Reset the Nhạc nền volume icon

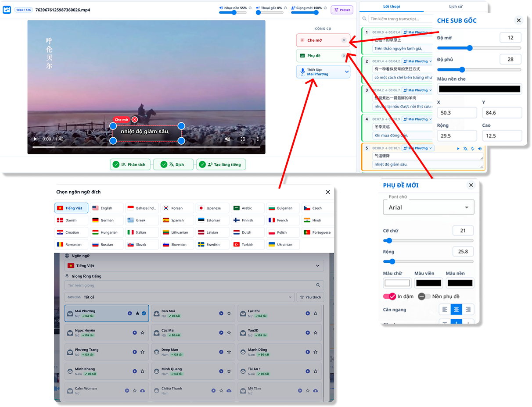click(x=250, y=7)
